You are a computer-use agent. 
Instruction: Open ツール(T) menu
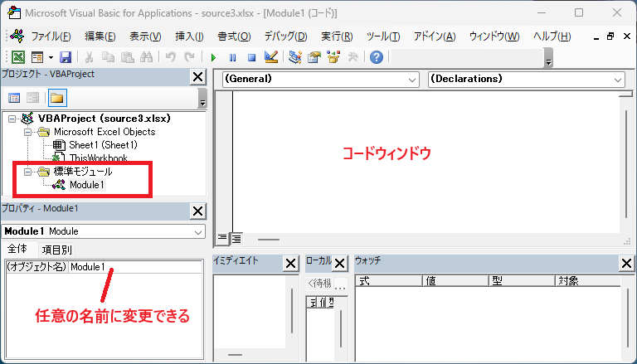pyautogui.click(x=383, y=36)
